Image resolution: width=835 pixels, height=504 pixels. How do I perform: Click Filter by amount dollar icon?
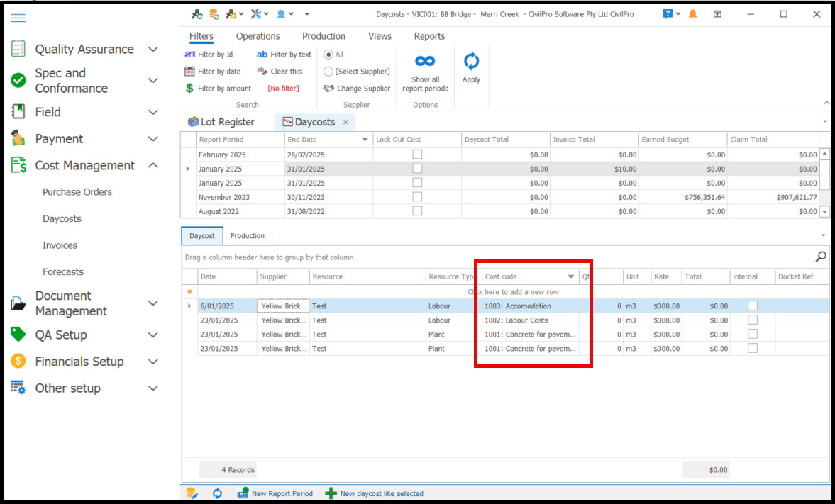[x=189, y=89]
